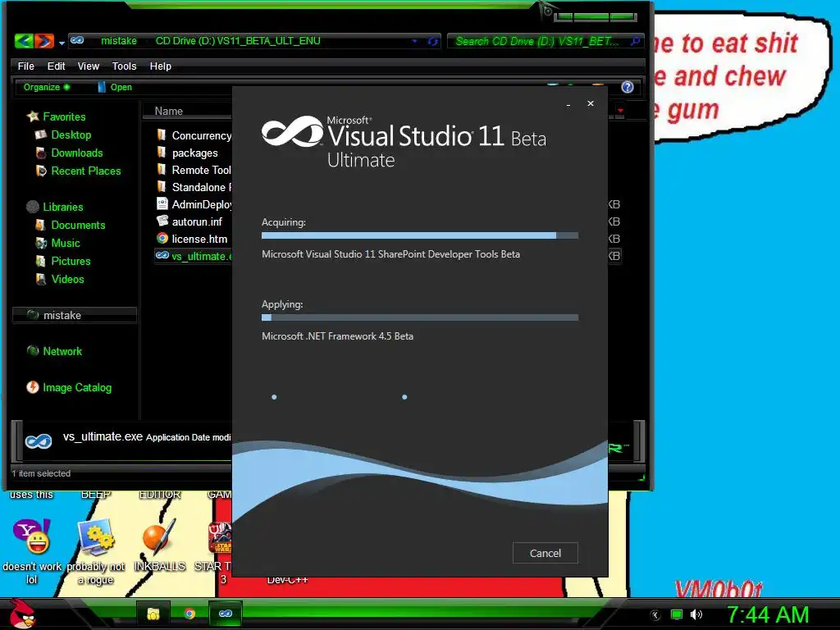Open Downloads under Favorites

(x=77, y=153)
